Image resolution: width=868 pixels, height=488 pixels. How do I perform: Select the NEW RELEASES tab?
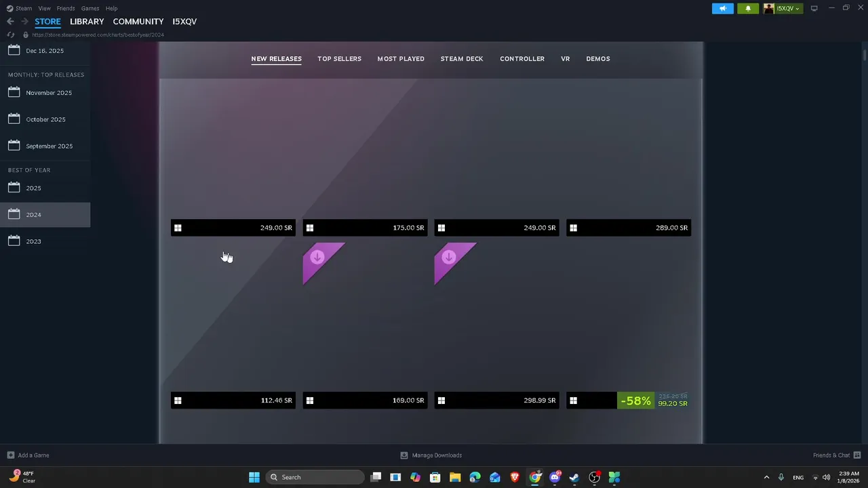tap(277, 59)
